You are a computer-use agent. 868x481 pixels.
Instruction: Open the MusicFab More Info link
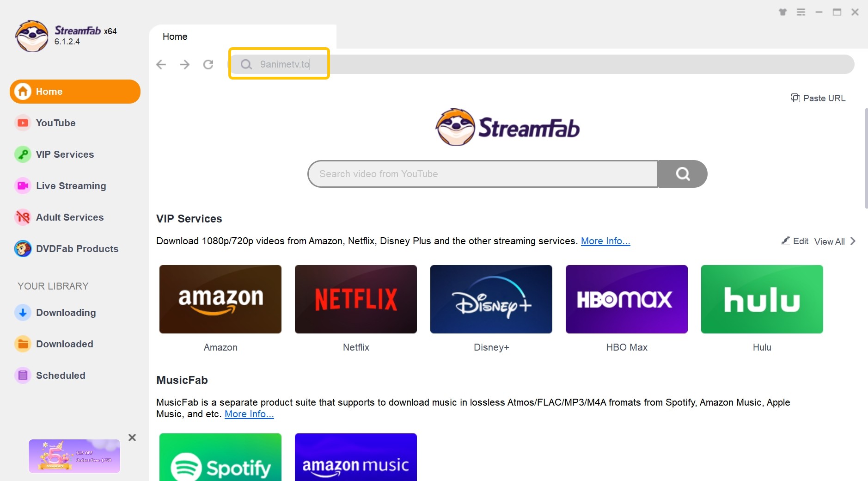[x=249, y=414]
